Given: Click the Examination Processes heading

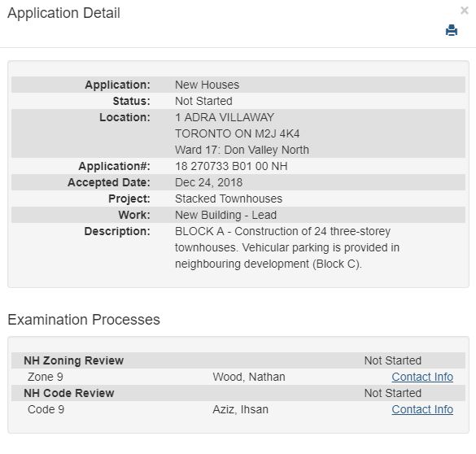Looking at the screenshot, I should click(84, 320).
